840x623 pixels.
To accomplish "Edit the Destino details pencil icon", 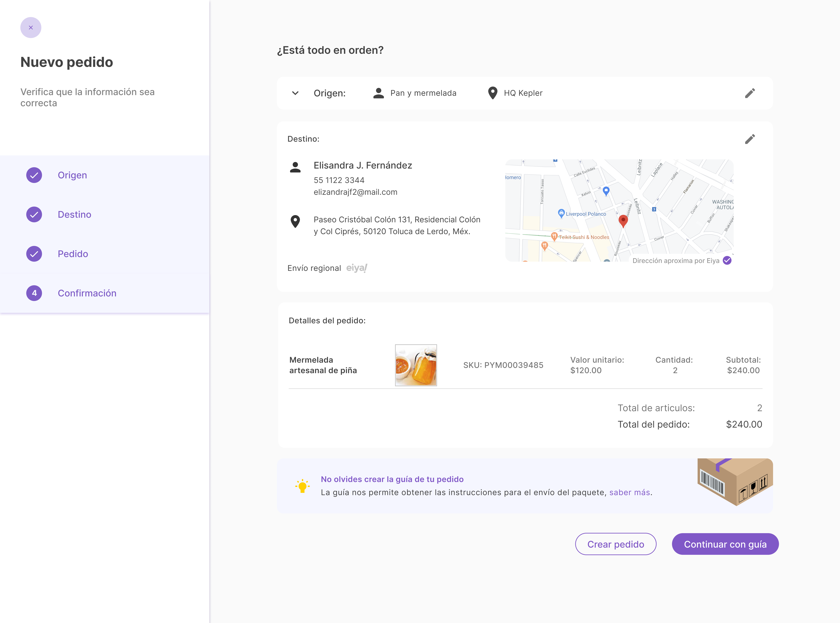I will click(750, 139).
